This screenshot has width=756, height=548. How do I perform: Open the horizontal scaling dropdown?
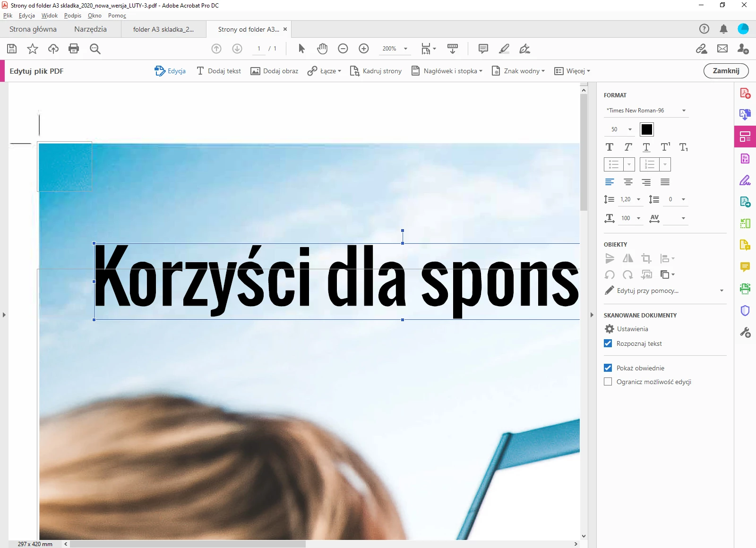(638, 218)
